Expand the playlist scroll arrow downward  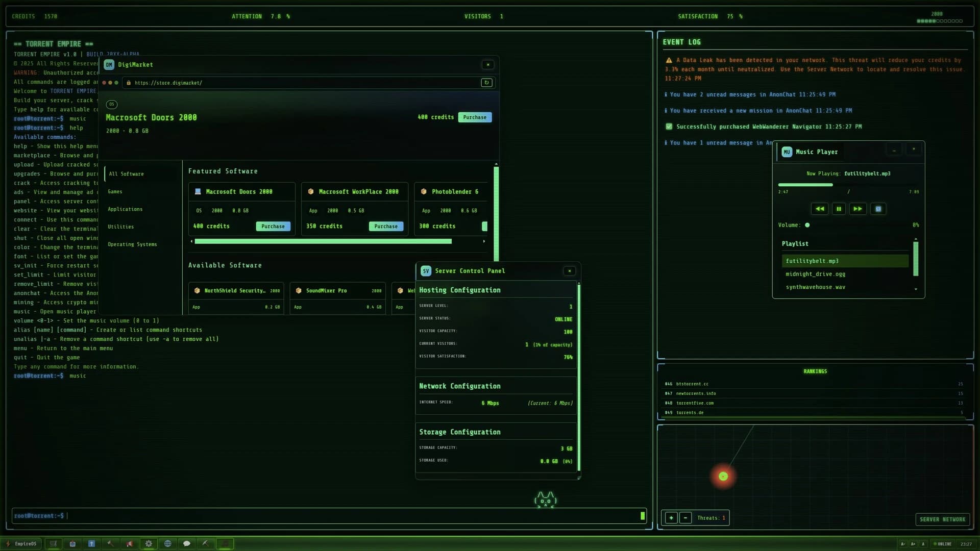pyautogui.click(x=916, y=288)
